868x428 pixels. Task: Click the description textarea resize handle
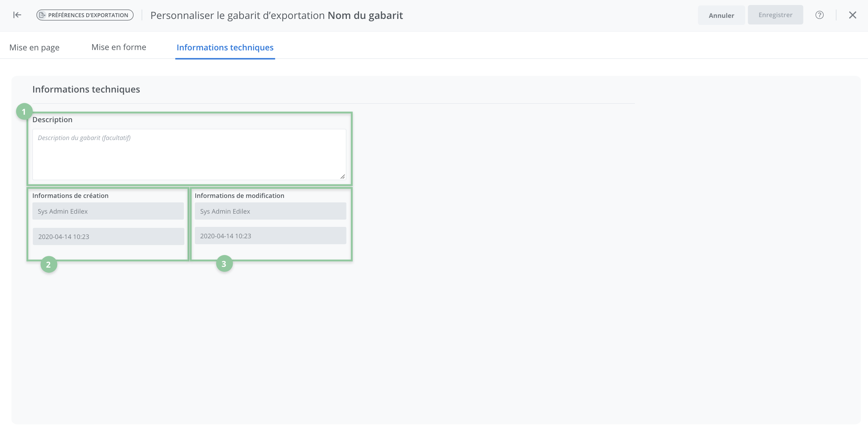pos(343,176)
